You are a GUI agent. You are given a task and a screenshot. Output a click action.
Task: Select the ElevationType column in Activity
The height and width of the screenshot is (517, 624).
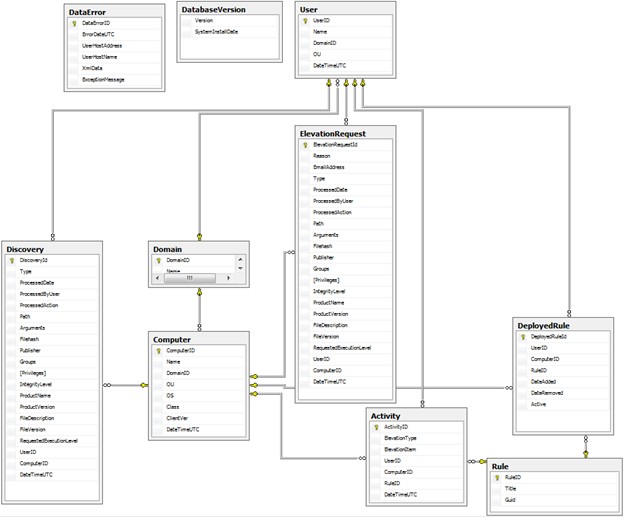[x=417, y=438]
